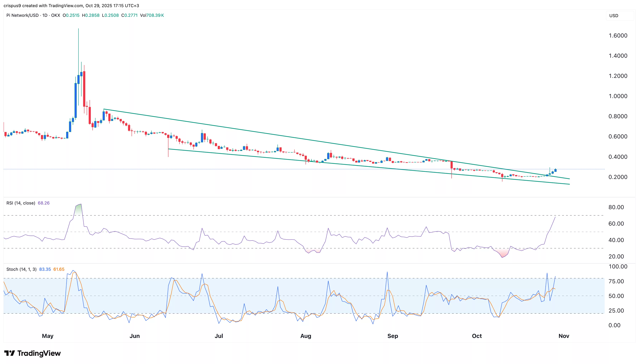Click the Stoch %D value 61.65
This screenshot has height=364, width=639.
[x=59, y=269]
